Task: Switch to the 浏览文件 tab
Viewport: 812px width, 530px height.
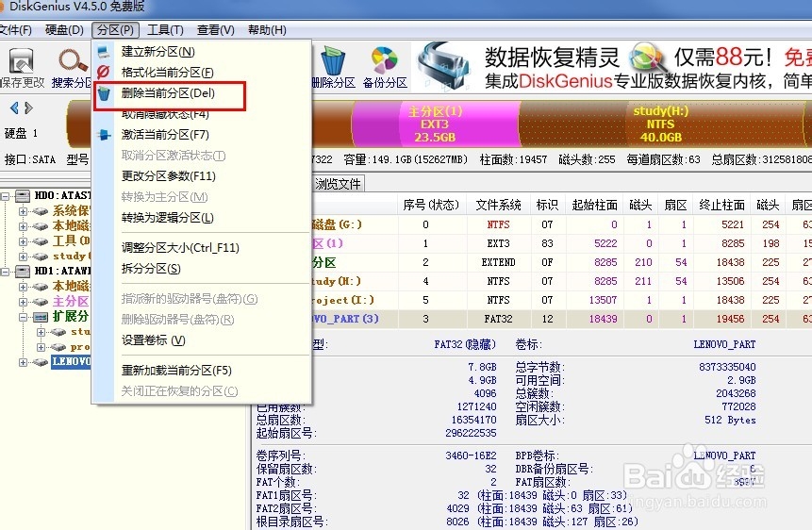Action: coord(338,184)
